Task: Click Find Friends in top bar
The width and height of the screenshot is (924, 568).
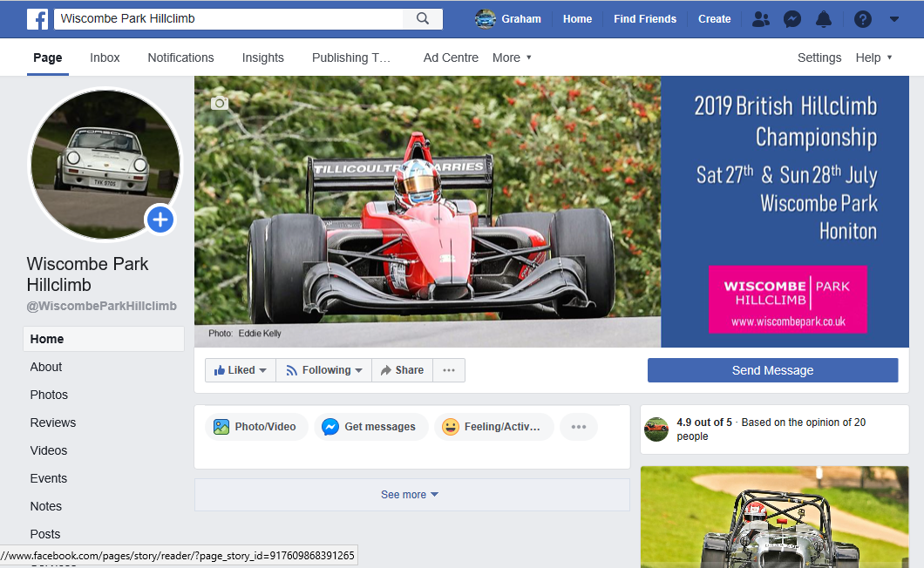Action: pyautogui.click(x=645, y=19)
